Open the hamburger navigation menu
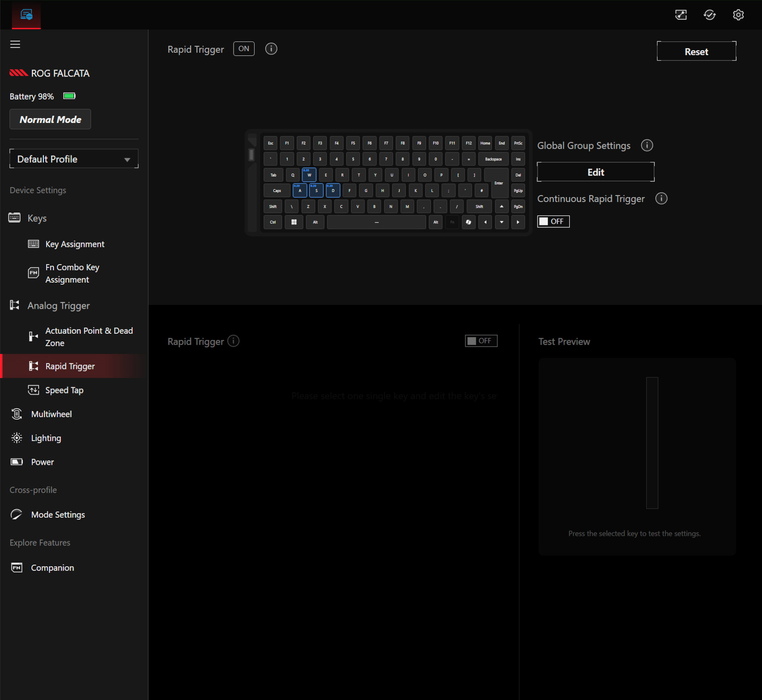This screenshot has height=700, width=762. pos(15,44)
